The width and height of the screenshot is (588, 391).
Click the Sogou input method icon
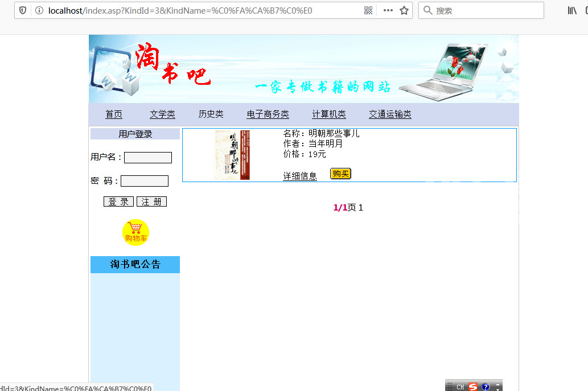[x=473, y=387]
